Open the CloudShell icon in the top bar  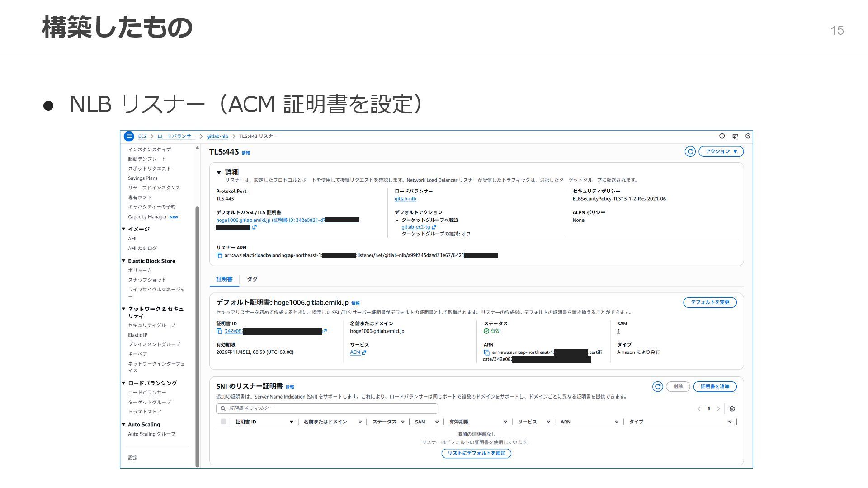(x=735, y=136)
